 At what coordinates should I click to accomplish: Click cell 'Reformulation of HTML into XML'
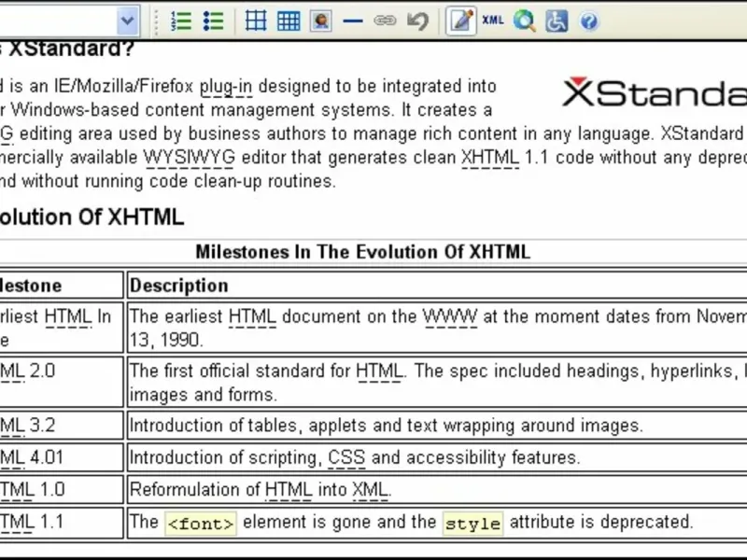(x=437, y=489)
